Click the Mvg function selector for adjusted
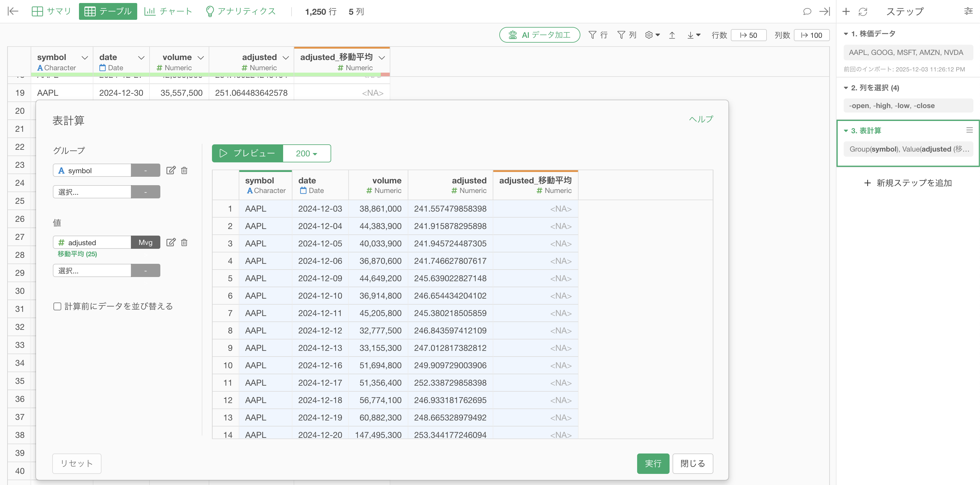This screenshot has width=980, height=485. tap(145, 242)
